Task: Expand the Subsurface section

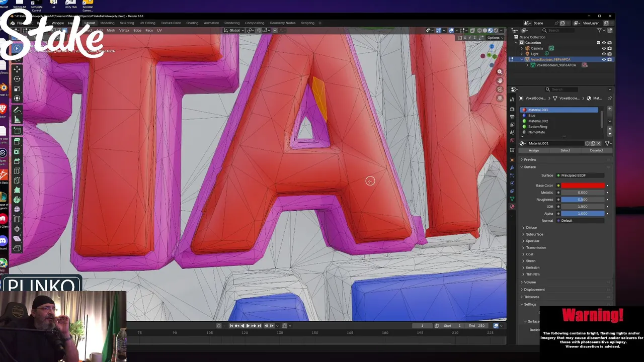Action: click(x=534, y=234)
